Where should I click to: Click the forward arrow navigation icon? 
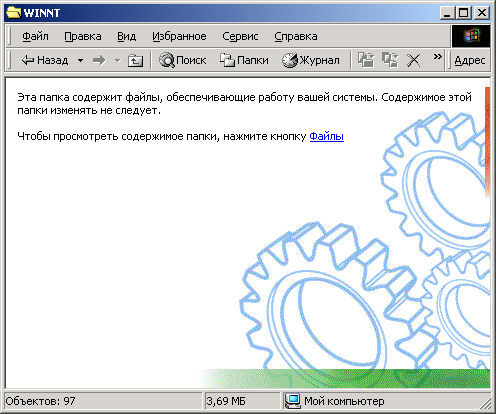99,60
